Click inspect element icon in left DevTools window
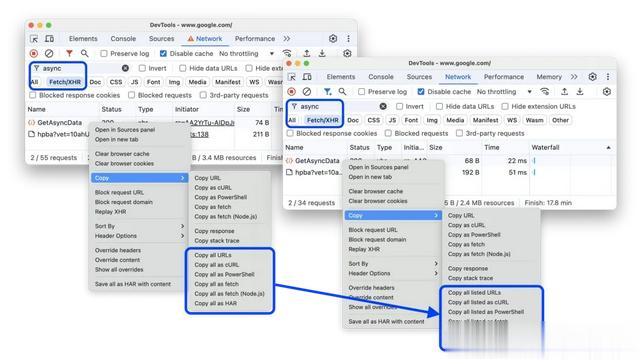 [x=34, y=39]
